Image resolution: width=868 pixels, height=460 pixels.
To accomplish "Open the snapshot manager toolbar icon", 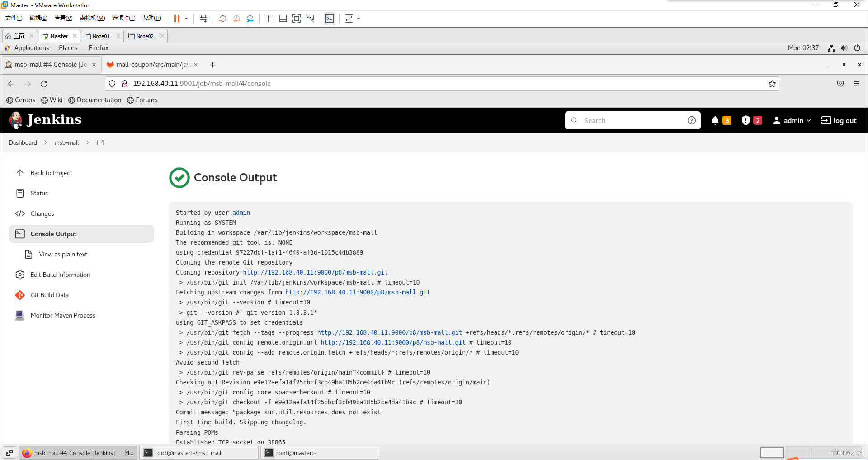I will (250, 19).
